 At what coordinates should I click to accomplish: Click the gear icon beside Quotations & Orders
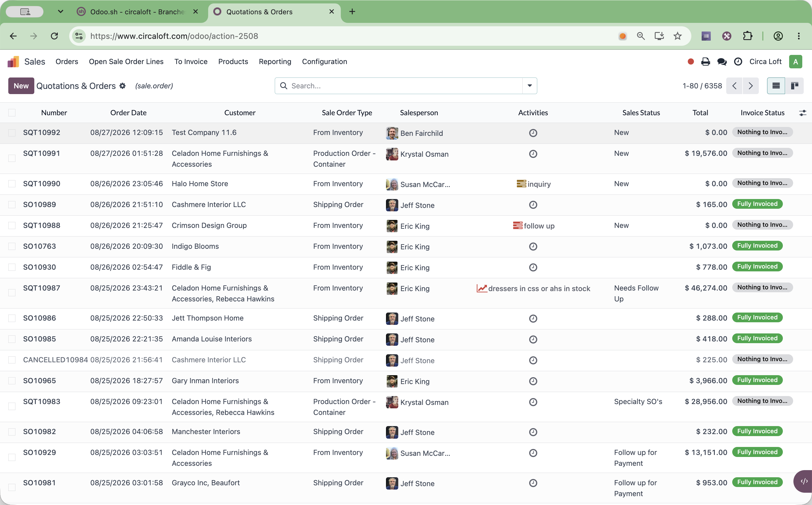click(123, 86)
